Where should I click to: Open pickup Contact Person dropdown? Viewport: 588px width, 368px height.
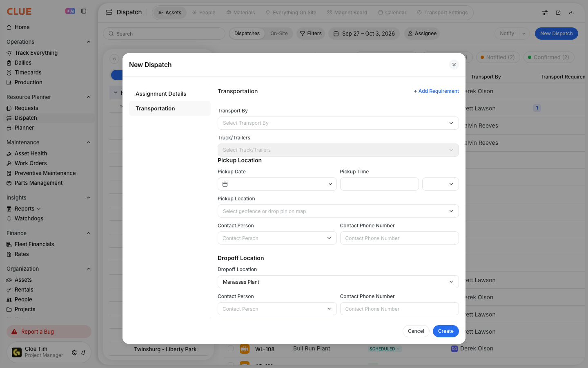click(x=277, y=238)
